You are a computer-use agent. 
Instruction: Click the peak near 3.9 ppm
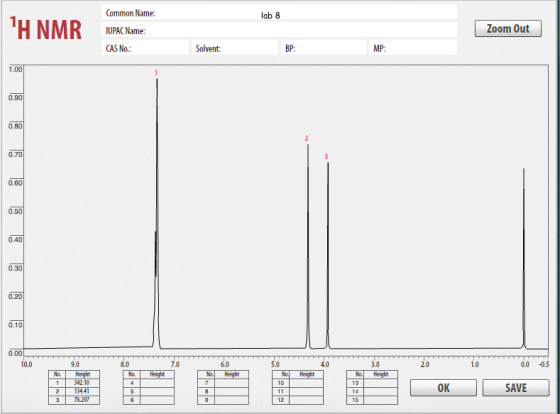pyautogui.click(x=328, y=255)
